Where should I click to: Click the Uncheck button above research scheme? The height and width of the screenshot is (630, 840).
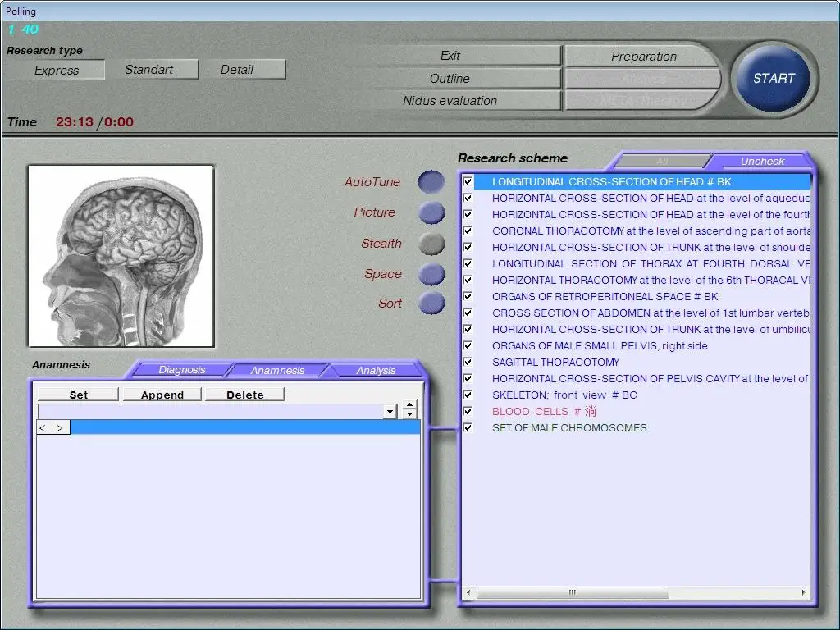(762, 162)
